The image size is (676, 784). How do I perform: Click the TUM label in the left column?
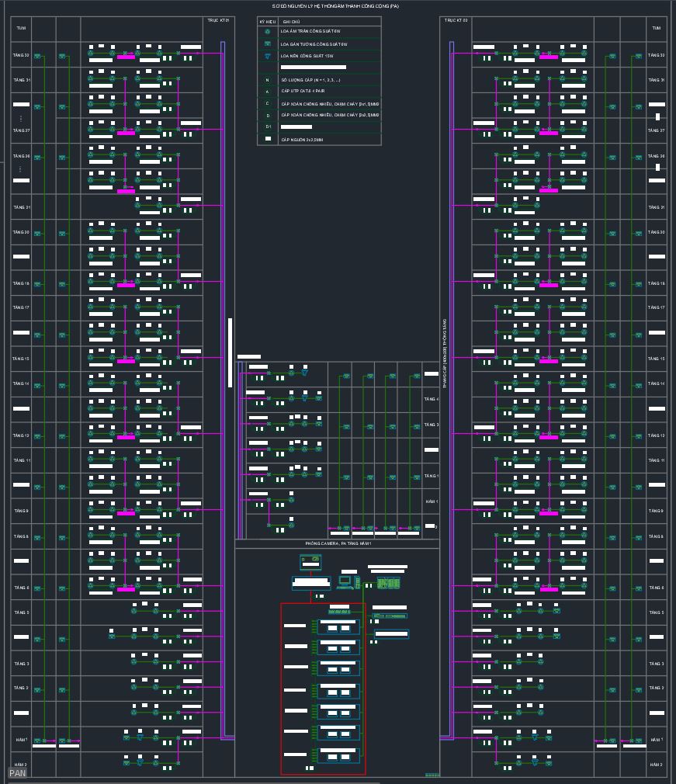[x=21, y=28]
